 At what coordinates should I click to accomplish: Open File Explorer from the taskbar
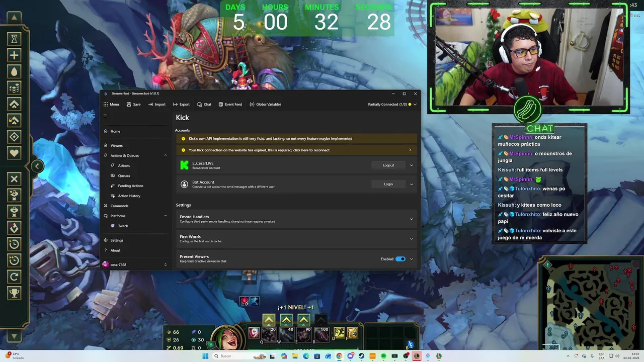click(x=295, y=356)
